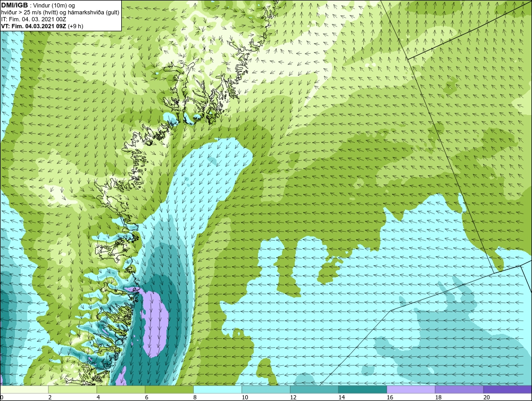Click the legend scale label '14'

(342, 397)
